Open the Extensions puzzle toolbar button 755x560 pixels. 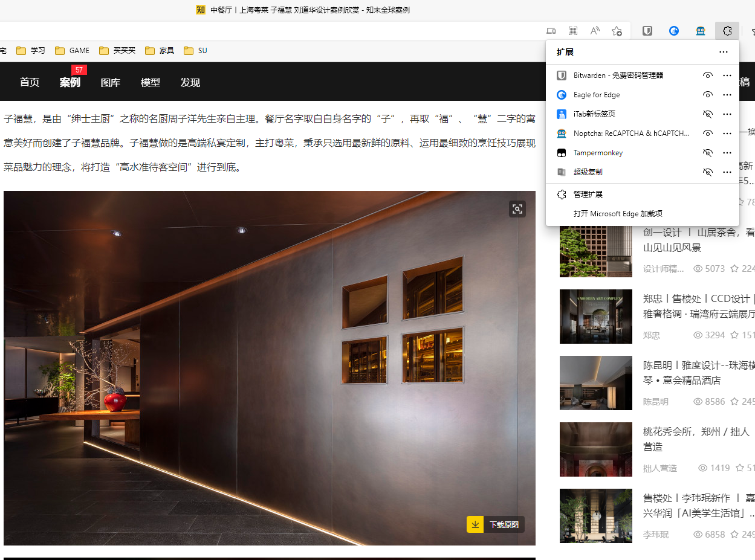coord(727,31)
